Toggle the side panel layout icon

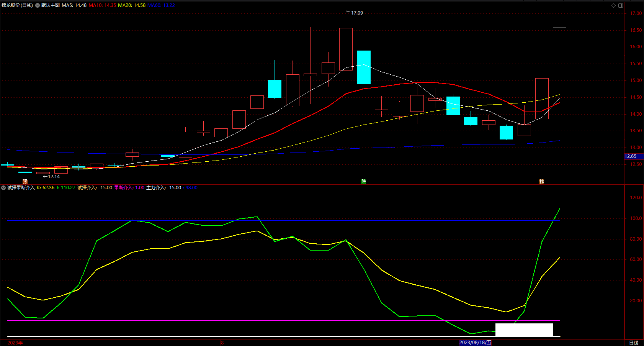(x=621, y=5)
